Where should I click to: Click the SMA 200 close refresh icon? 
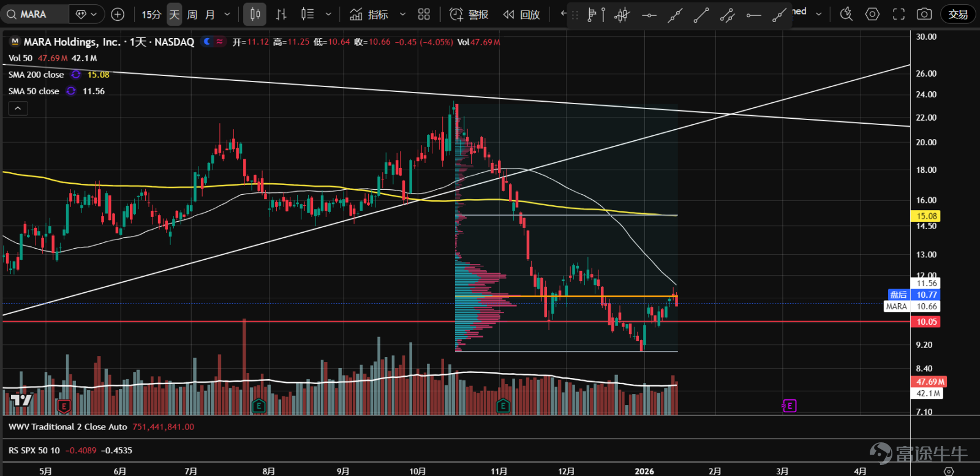pyautogui.click(x=76, y=75)
